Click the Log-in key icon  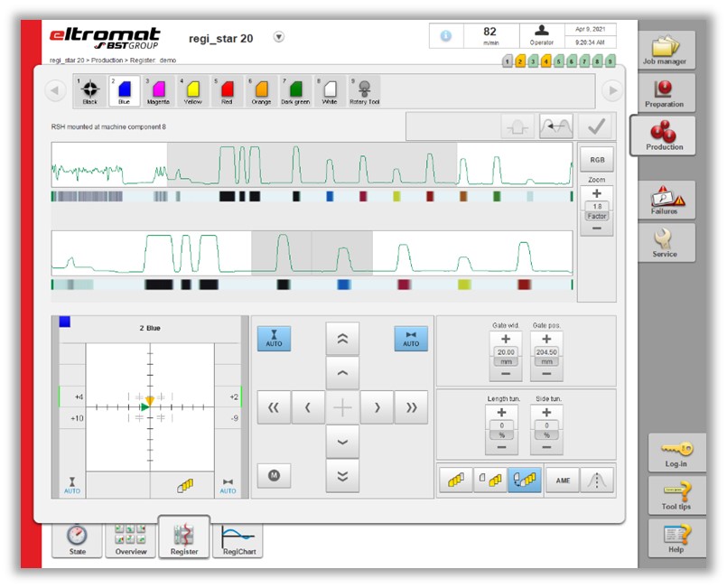(676, 449)
